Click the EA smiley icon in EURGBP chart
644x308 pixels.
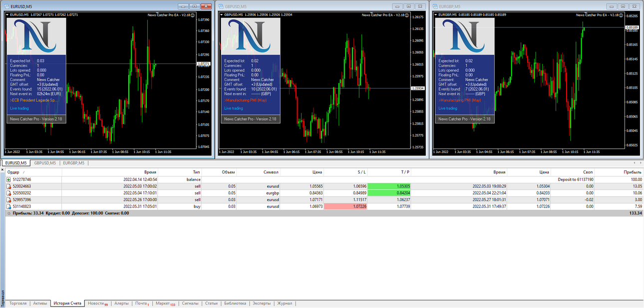(622, 15)
